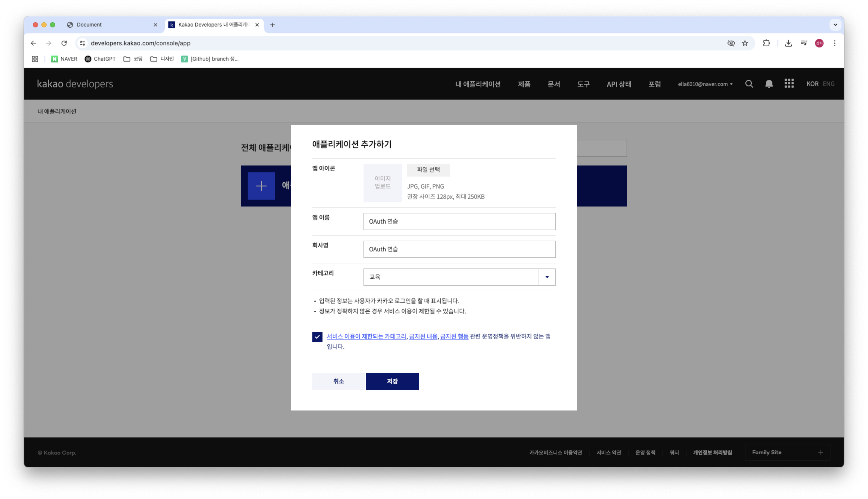Go back to the previous page
The height and width of the screenshot is (499, 868).
(33, 43)
